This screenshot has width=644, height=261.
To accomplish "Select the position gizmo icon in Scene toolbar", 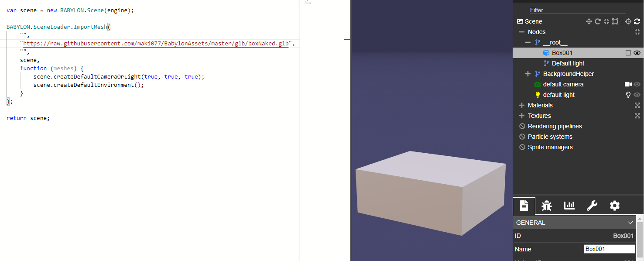I will tap(589, 21).
